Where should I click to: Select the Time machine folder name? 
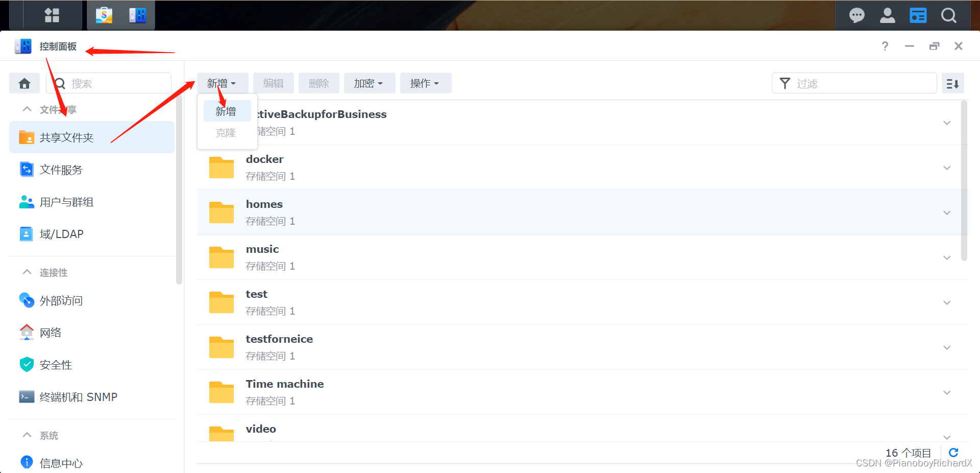coord(285,384)
